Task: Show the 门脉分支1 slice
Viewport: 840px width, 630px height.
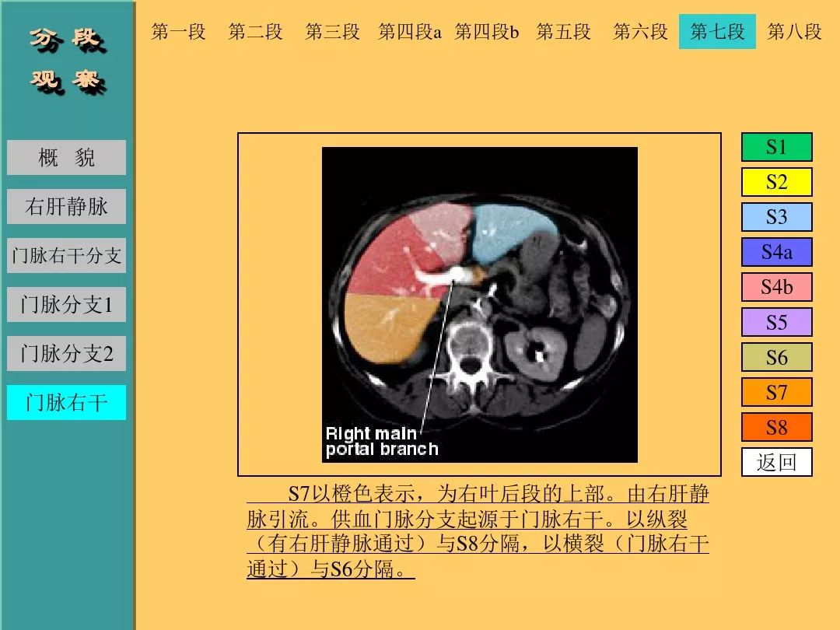Action: 66,305
